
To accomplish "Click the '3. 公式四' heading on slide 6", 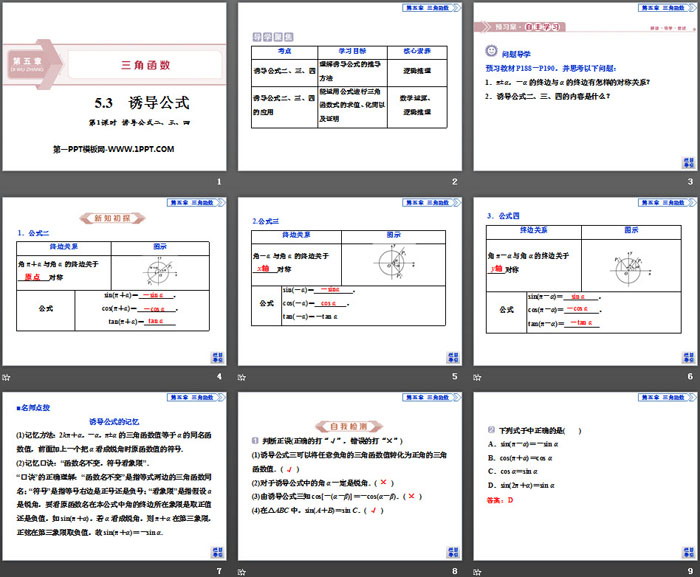I will [503, 216].
